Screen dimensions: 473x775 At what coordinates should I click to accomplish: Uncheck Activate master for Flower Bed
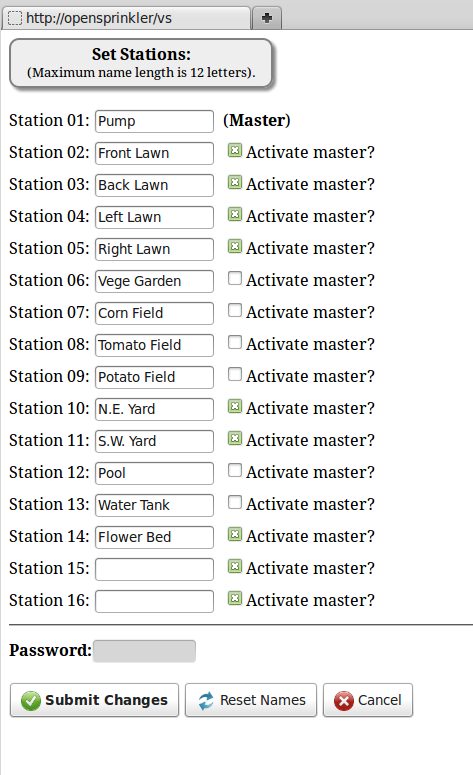tap(235, 534)
